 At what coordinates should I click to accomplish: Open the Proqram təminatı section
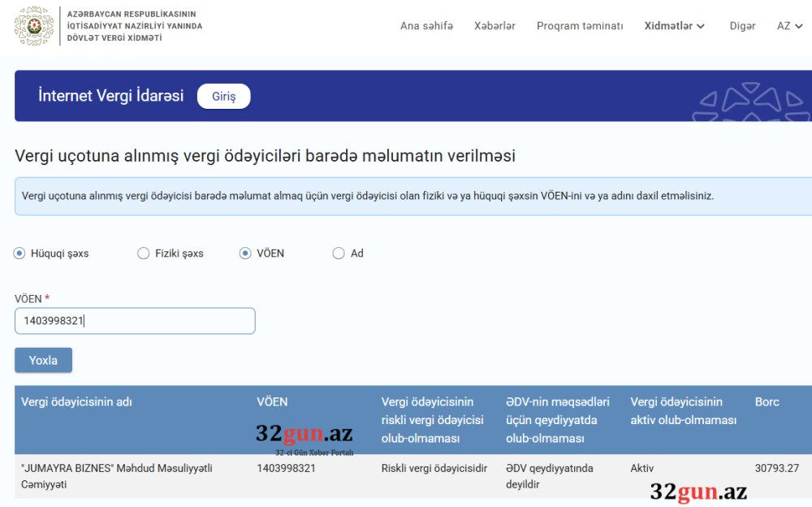click(x=579, y=25)
